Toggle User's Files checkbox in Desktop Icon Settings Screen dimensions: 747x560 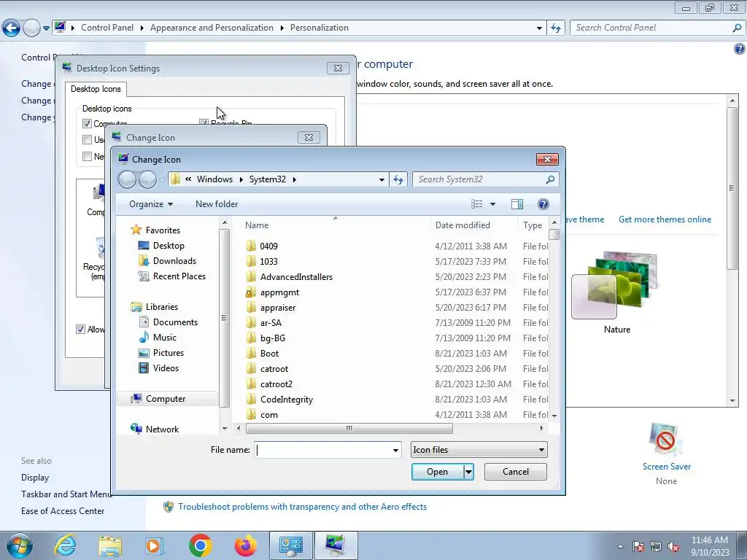[x=88, y=139]
